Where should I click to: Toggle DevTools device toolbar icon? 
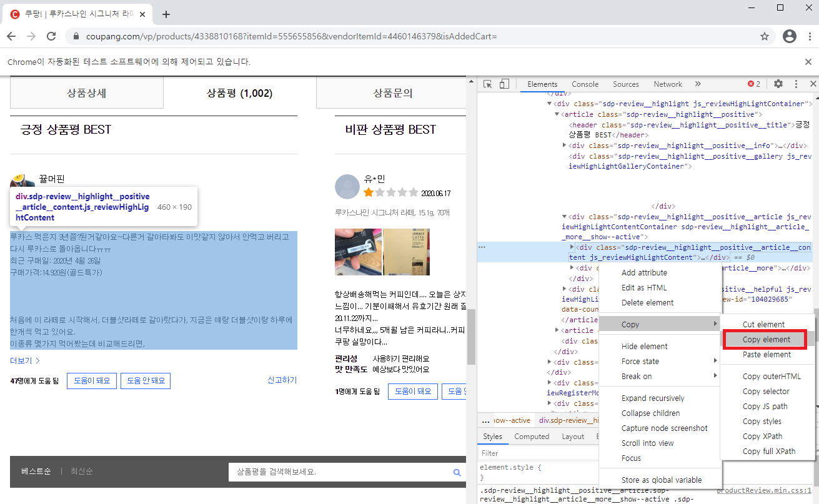504,84
